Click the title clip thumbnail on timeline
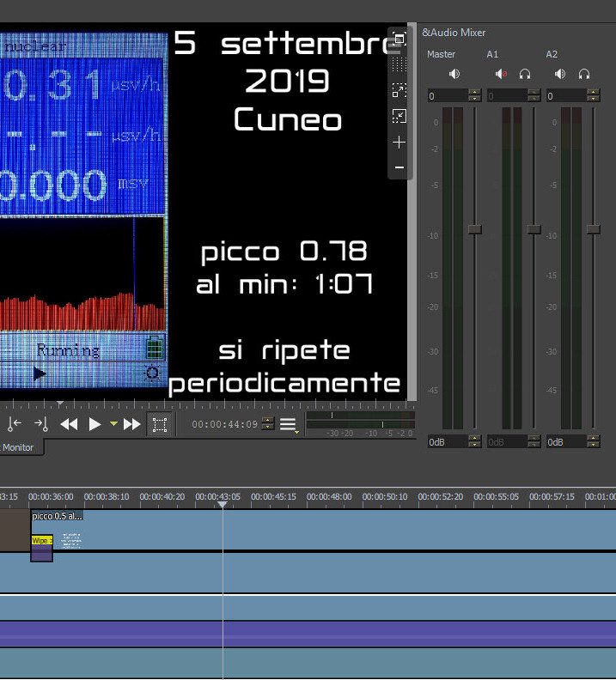The height and width of the screenshot is (680, 616). pyautogui.click(x=71, y=541)
